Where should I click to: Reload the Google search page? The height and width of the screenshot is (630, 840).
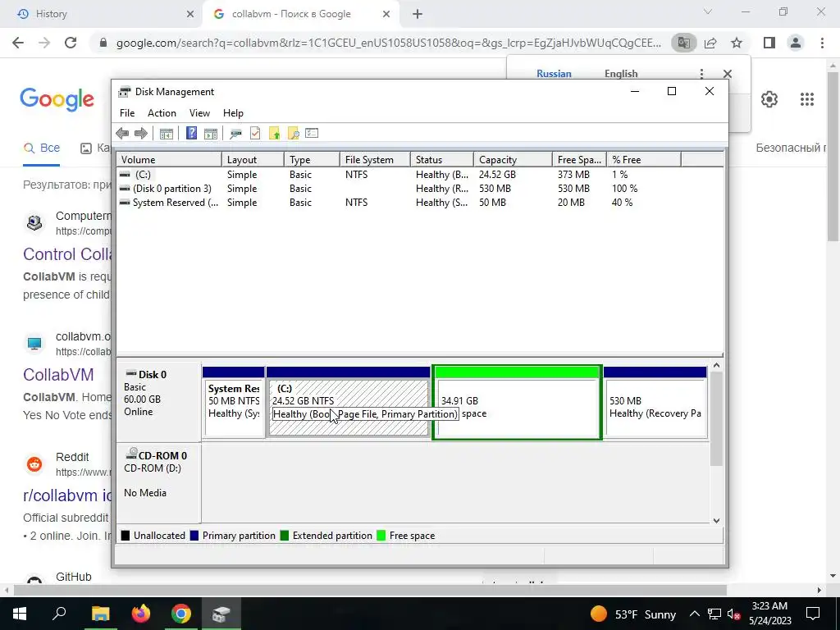71,43
